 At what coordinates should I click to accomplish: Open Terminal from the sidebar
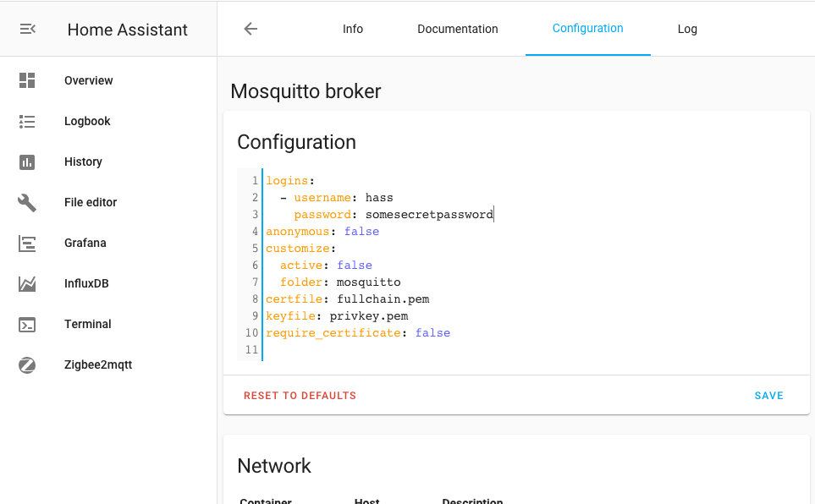coord(108,324)
